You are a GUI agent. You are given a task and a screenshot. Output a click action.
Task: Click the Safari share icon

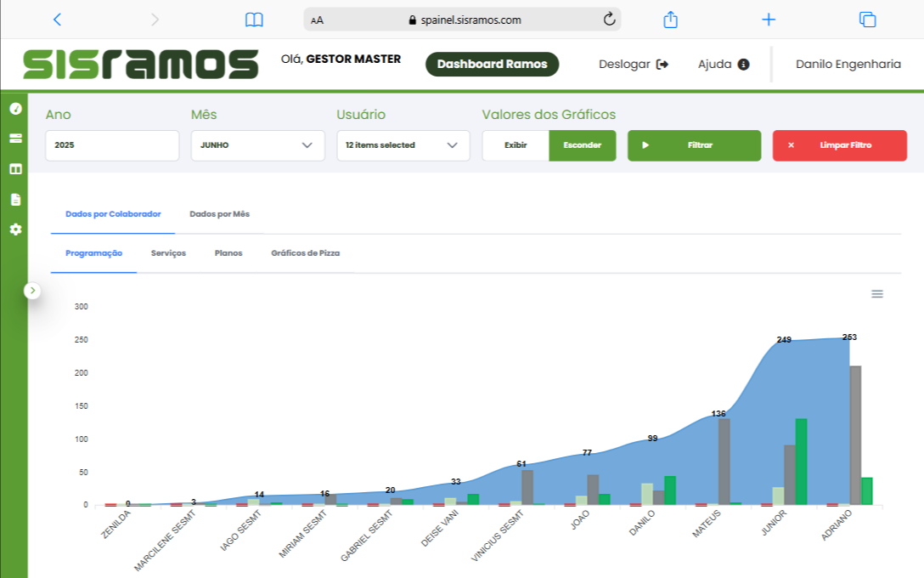tap(670, 20)
